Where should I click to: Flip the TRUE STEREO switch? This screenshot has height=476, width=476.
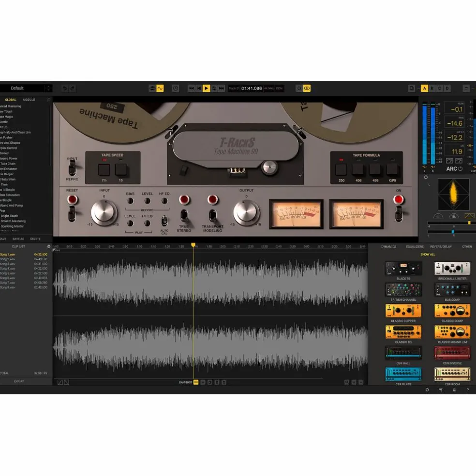pos(184,216)
